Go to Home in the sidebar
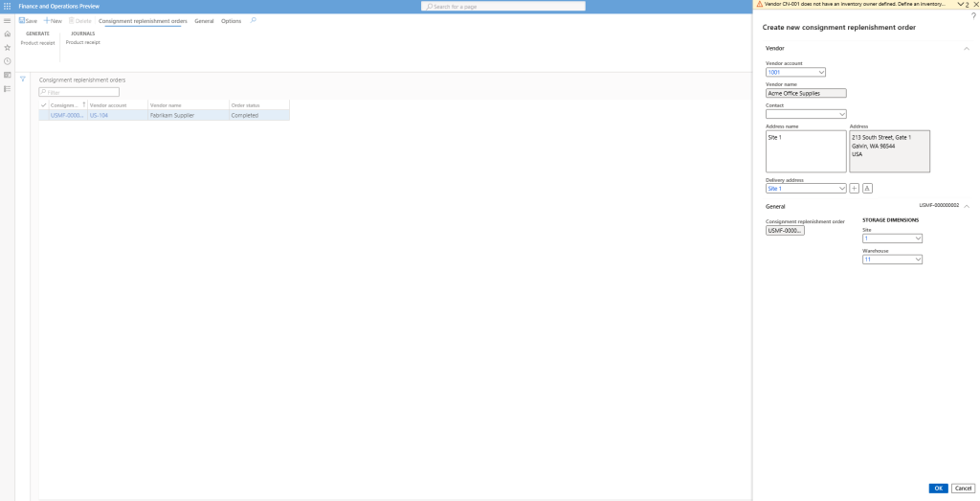This screenshot has height=501, width=980. (x=7, y=34)
